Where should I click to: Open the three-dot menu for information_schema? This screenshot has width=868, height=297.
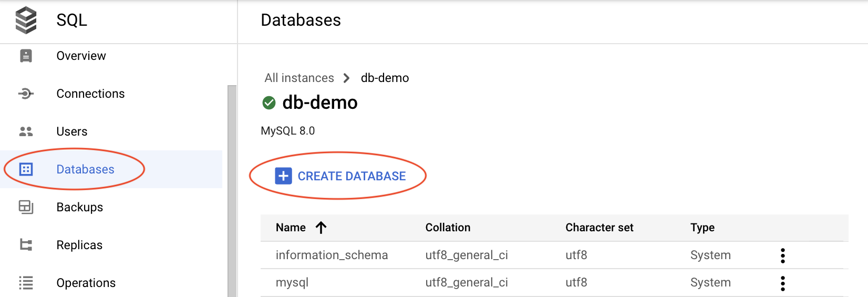tap(783, 255)
